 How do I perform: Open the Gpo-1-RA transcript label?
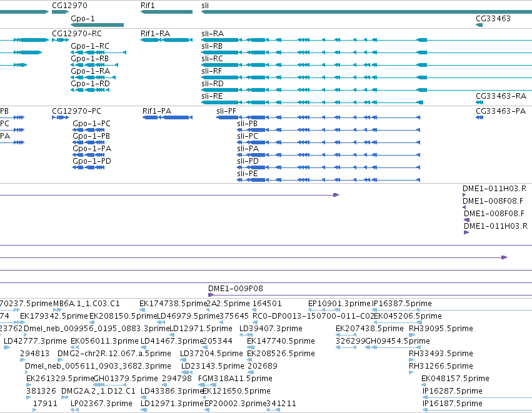90,71
